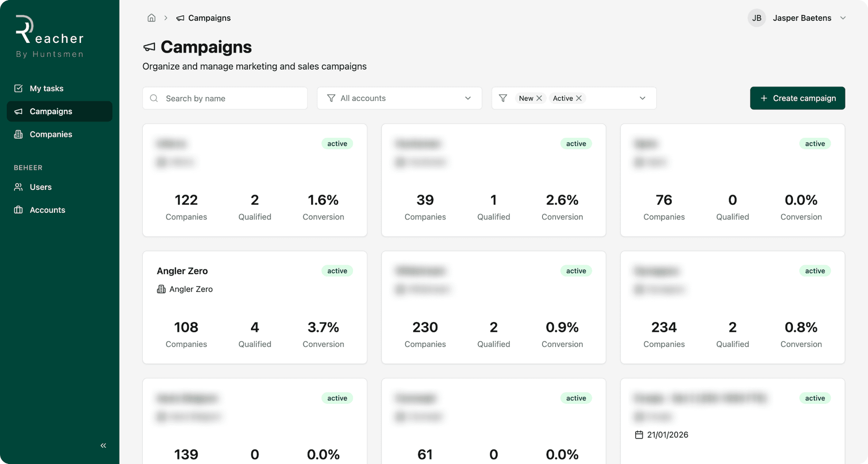
Task: Expand the status filter dropdown arrow
Action: click(x=642, y=98)
